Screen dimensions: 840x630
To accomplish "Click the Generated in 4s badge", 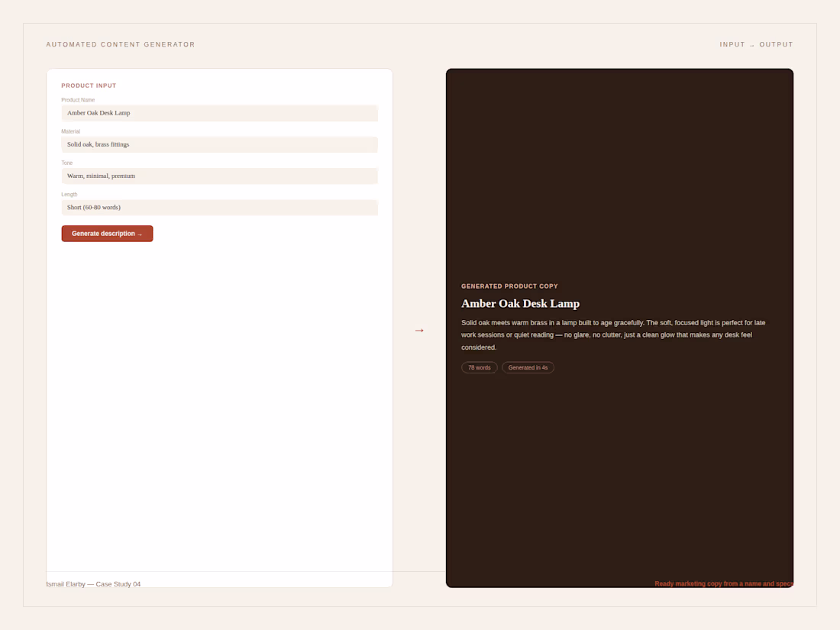I will pyautogui.click(x=528, y=367).
